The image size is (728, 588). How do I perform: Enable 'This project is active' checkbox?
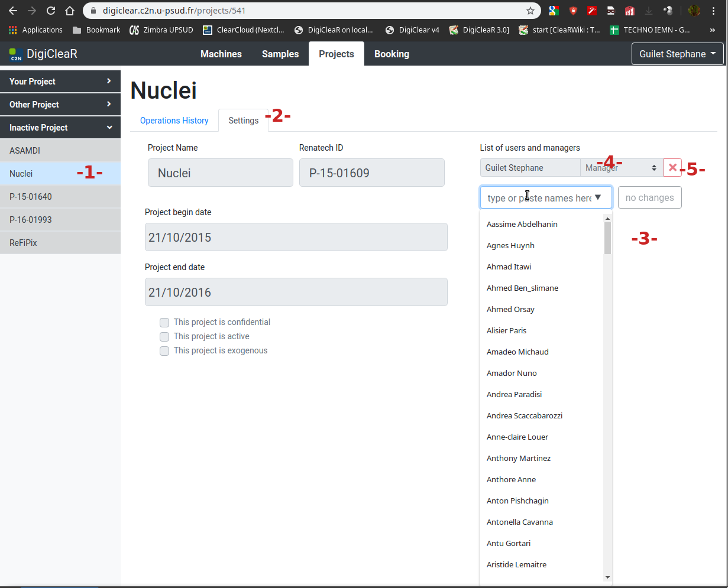(x=164, y=337)
